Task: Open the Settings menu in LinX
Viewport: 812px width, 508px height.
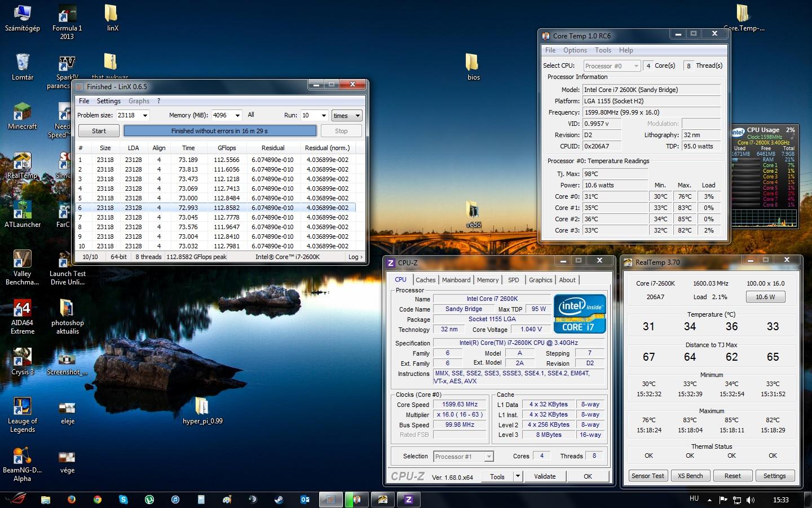Action: [109, 101]
